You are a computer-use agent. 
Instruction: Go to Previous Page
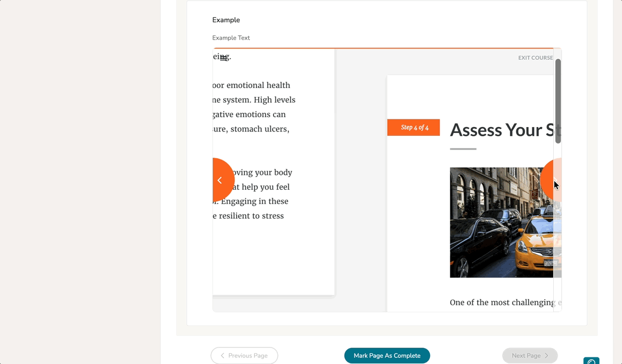pos(244,356)
